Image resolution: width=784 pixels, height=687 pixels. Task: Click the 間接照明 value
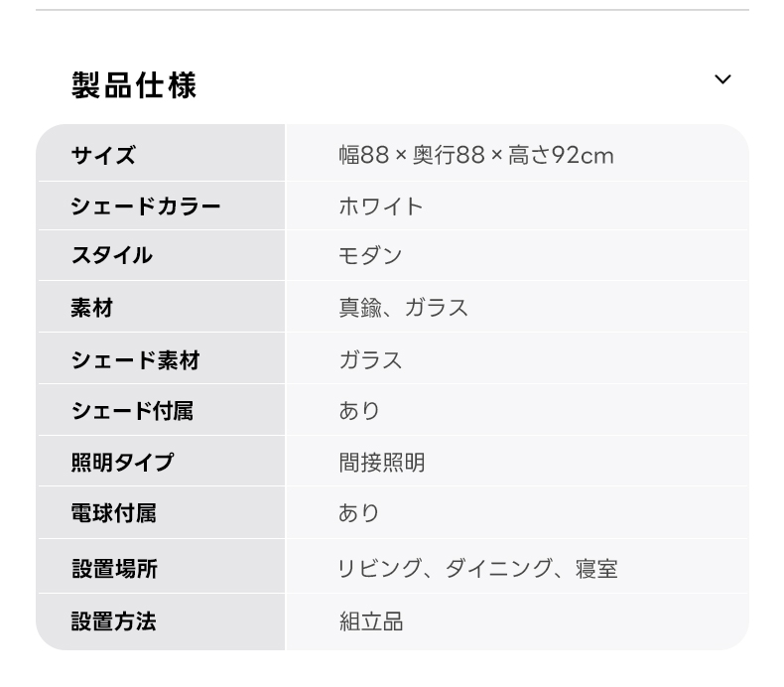pyautogui.click(x=382, y=462)
